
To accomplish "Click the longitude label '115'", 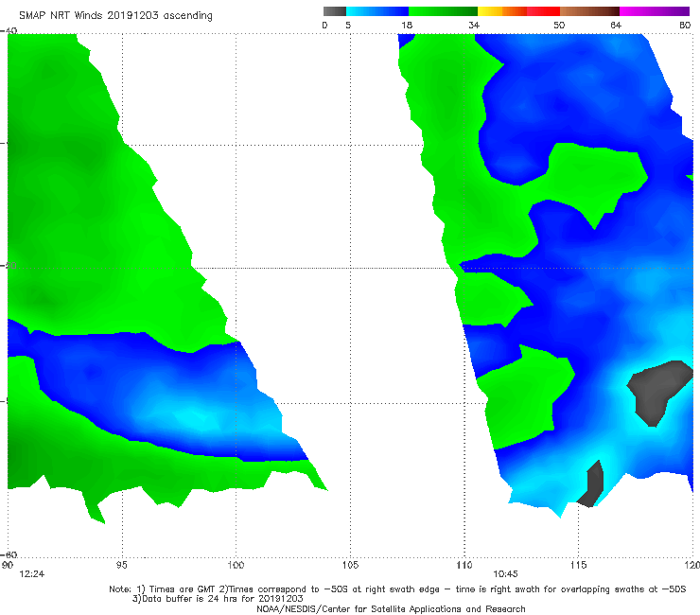I will (579, 565).
